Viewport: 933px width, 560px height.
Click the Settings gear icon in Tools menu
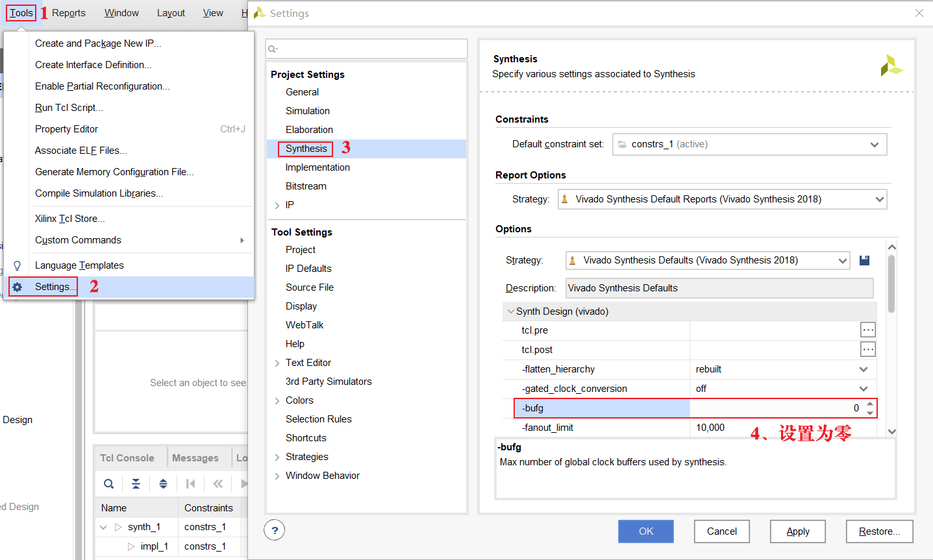[18, 287]
